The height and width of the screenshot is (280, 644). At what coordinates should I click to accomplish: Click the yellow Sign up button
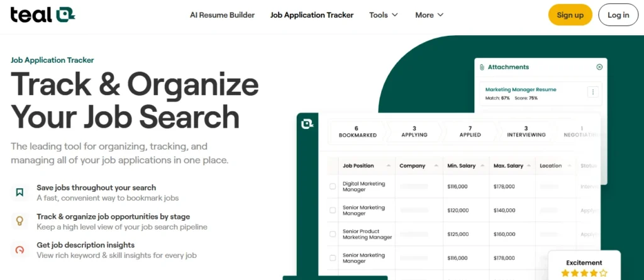(x=570, y=15)
